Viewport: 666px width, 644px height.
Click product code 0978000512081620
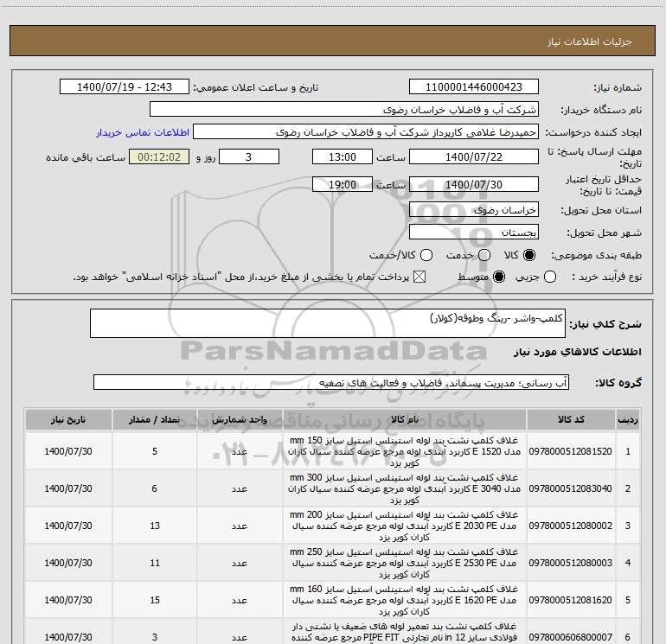[571, 600]
